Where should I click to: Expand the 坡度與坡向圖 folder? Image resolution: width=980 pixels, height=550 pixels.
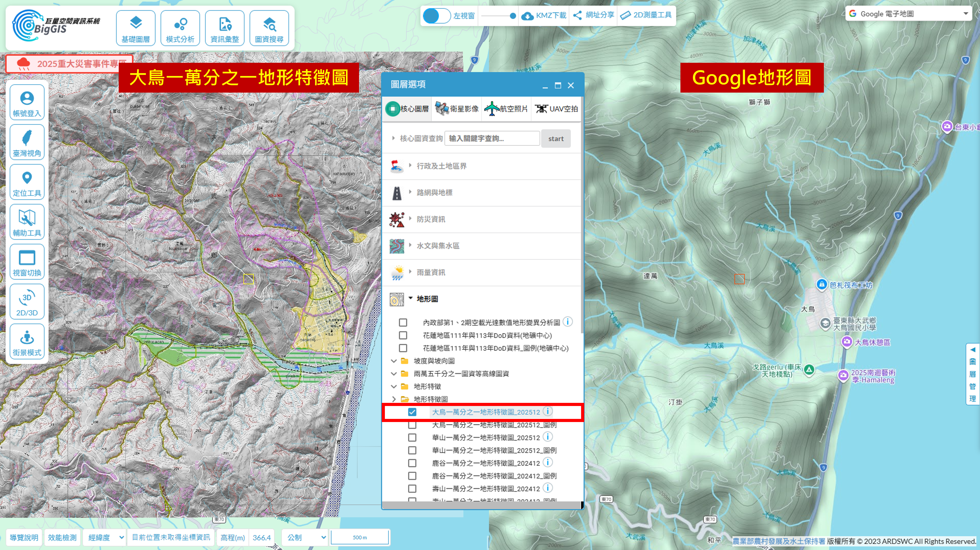[394, 361]
